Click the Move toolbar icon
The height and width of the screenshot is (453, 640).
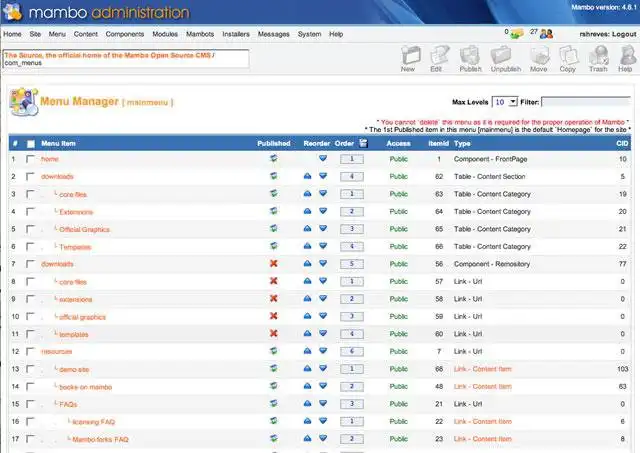tap(539, 58)
